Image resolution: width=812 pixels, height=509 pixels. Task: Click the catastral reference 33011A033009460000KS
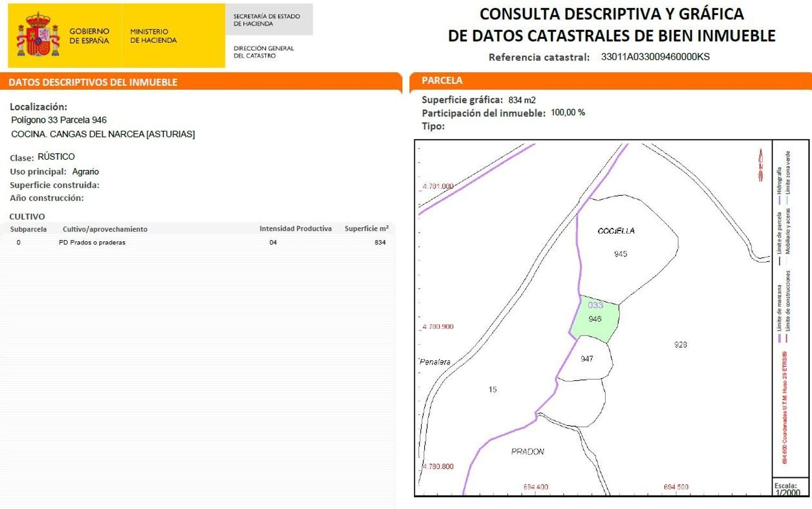click(x=656, y=56)
